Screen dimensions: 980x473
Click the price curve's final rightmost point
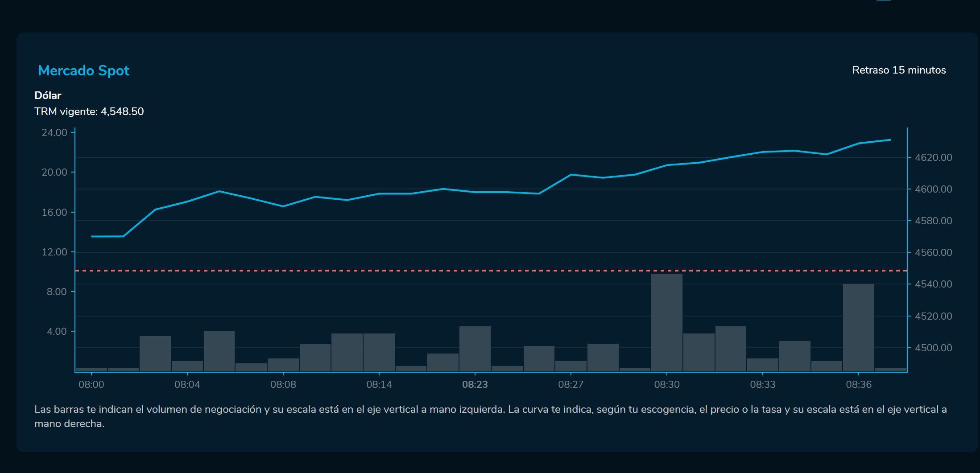pos(890,140)
